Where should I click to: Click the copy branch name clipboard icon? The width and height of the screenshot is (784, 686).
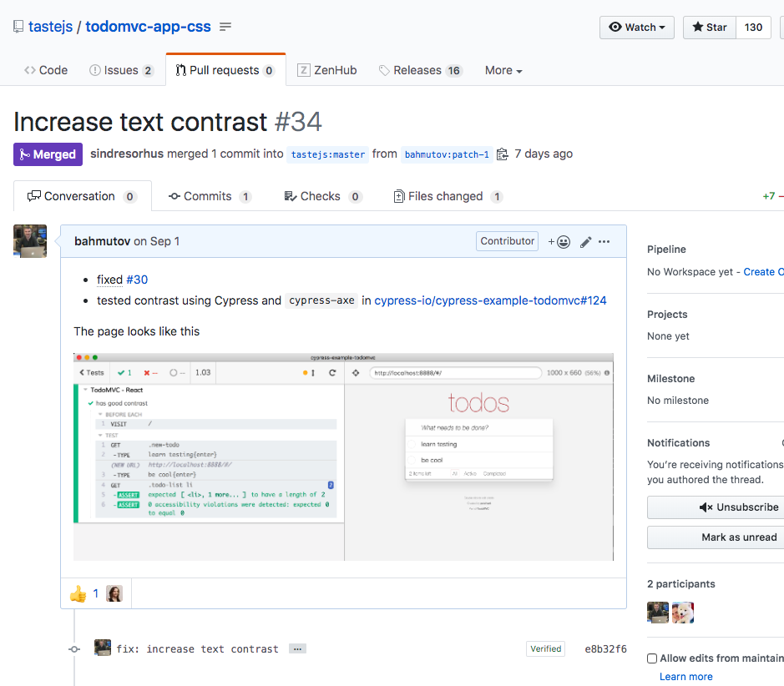[502, 154]
